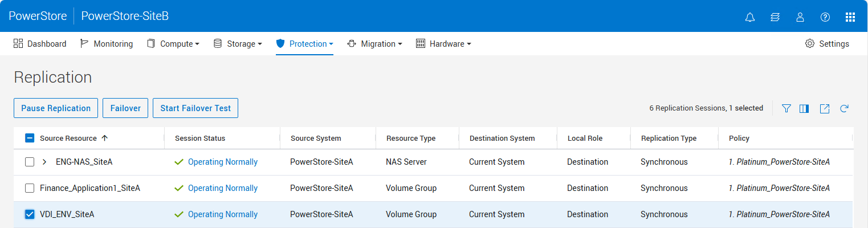Open the Protection dropdown menu
Image resolution: width=868 pixels, height=228 pixels.
[x=304, y=44]
